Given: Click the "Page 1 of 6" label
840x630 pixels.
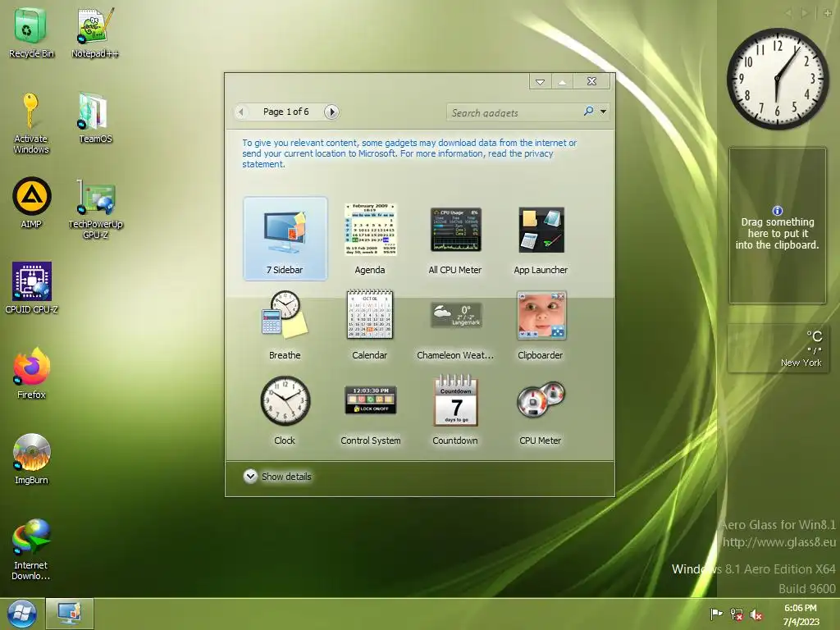Looking at the screenshot, I should (286, 112).
